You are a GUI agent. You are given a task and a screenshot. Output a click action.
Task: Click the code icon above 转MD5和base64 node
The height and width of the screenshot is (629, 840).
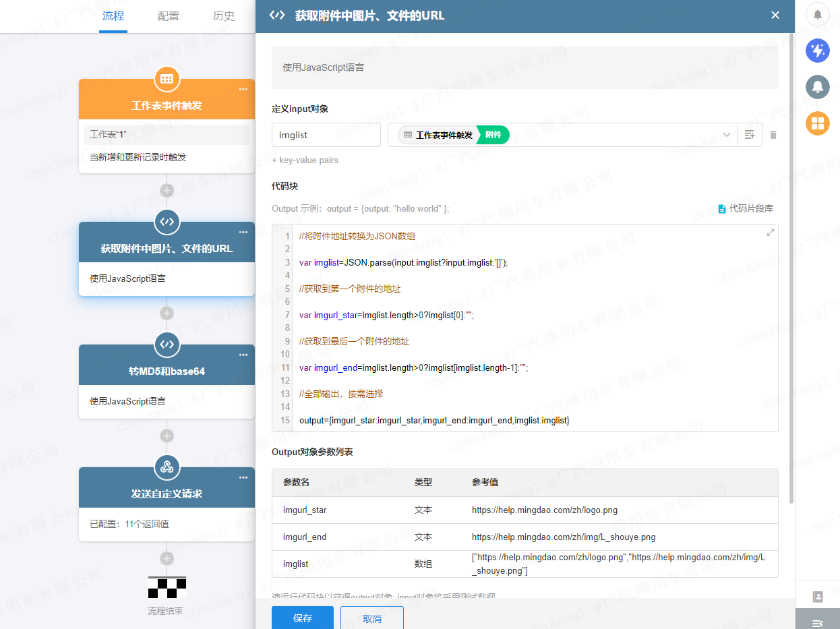point(167,345)
